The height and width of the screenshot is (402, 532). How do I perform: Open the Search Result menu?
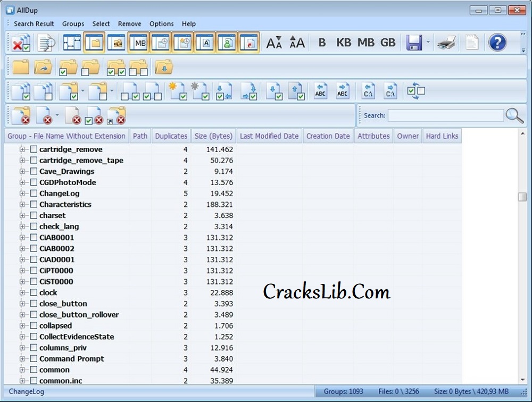(34, 24)
